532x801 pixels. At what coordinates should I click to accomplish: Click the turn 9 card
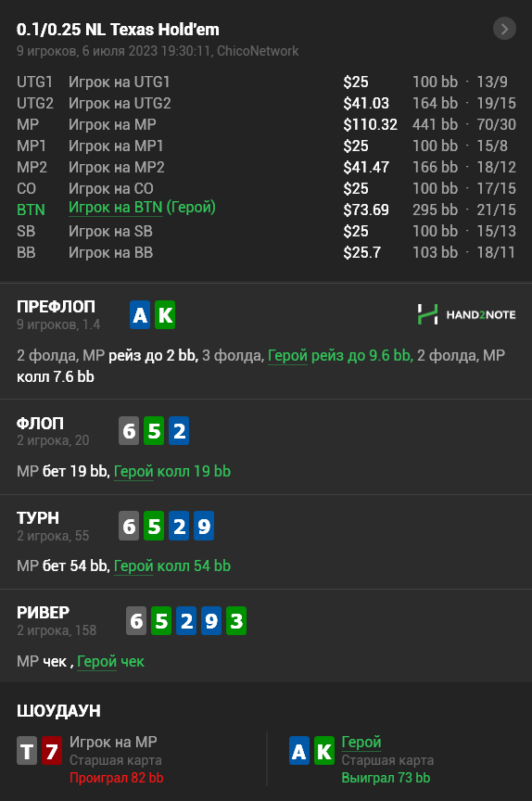tap(204, 526)
